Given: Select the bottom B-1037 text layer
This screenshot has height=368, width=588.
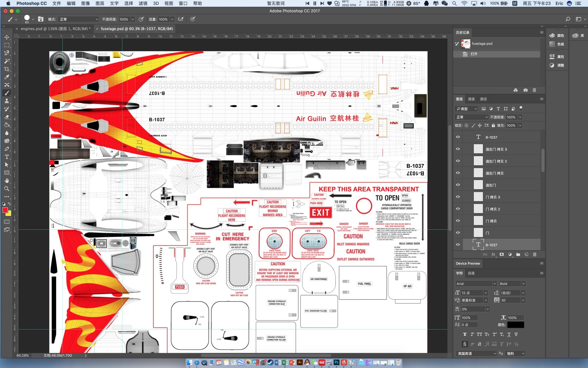Looking at the screenshot, I should (497, 245).
